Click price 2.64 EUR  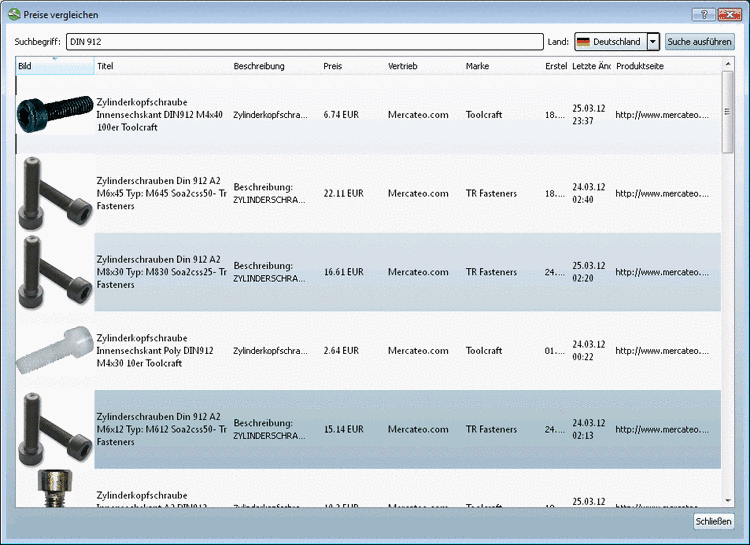point(341,350)
